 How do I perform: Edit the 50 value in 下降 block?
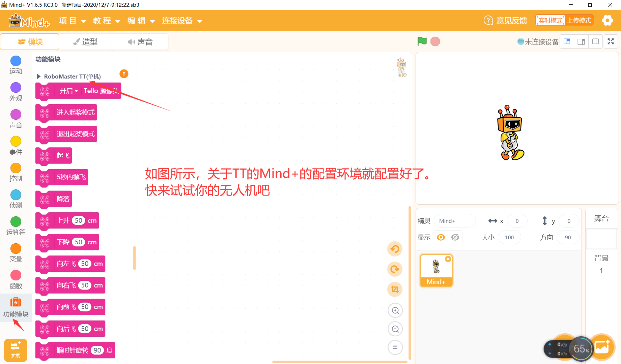[x=79, y=242]
